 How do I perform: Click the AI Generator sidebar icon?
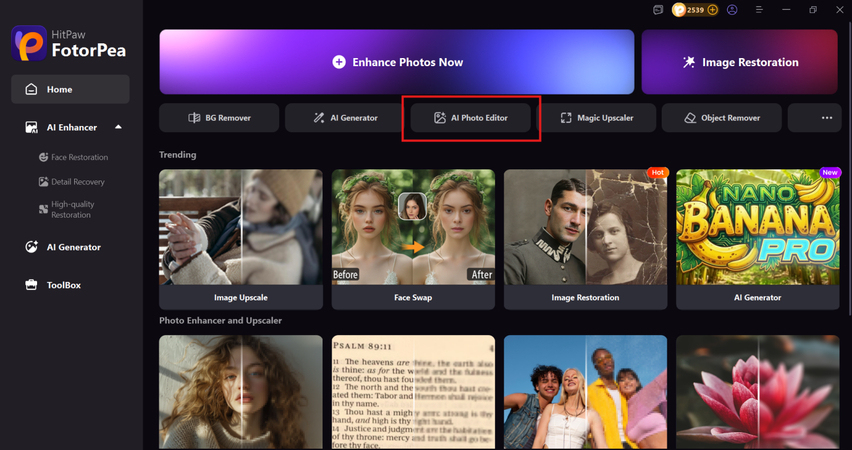point(32,247)
